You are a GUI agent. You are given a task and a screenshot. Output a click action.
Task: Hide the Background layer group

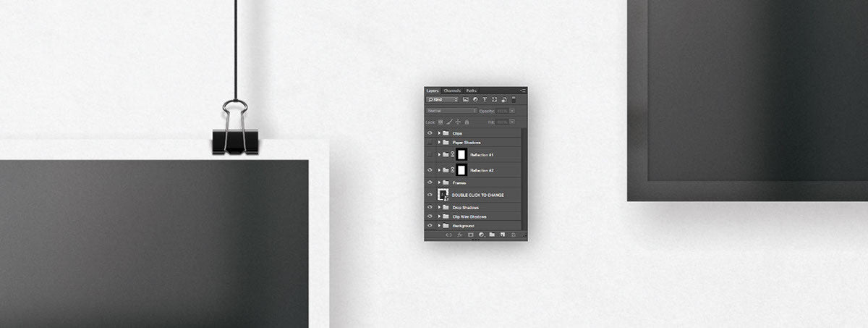point(430,226)
